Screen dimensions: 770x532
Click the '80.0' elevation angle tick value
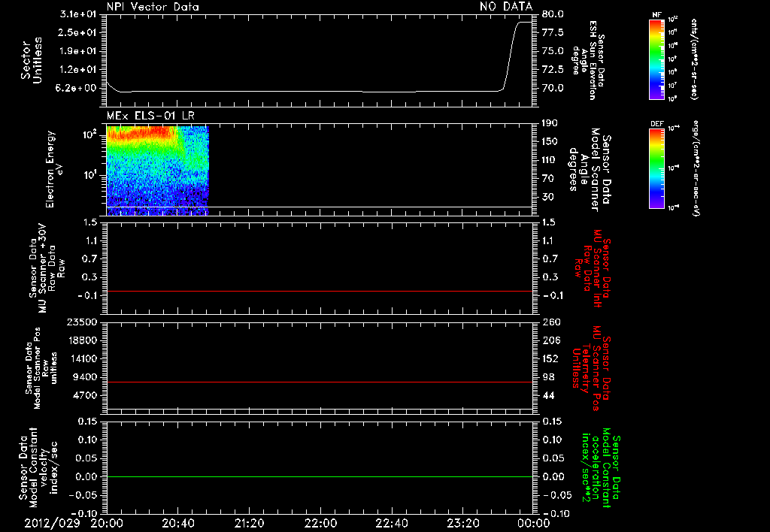tap(553, 14)
